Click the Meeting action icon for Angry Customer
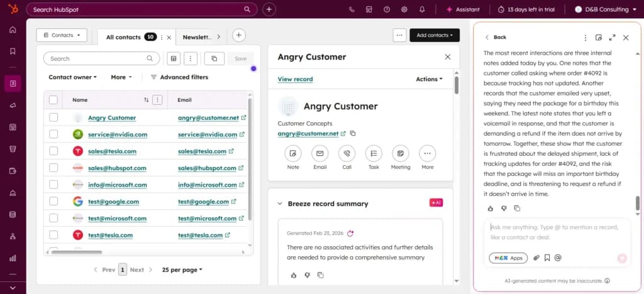 [x=401, y=153]
